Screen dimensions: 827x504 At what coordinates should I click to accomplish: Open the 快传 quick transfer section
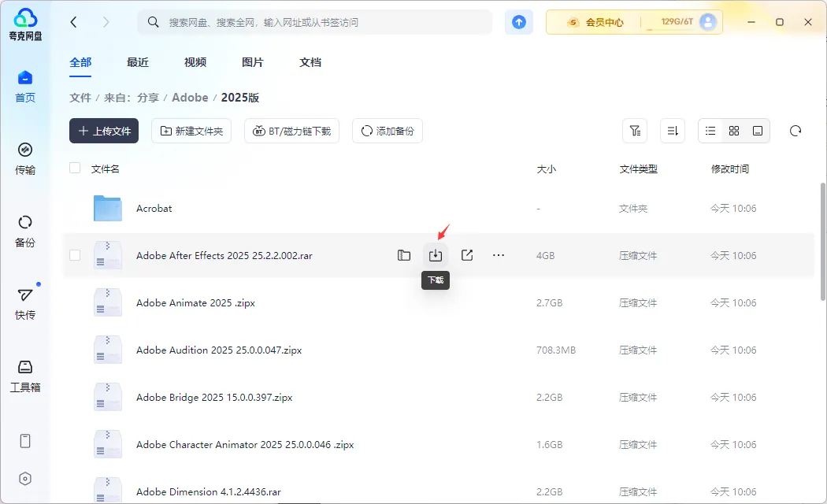click(24, 304)
